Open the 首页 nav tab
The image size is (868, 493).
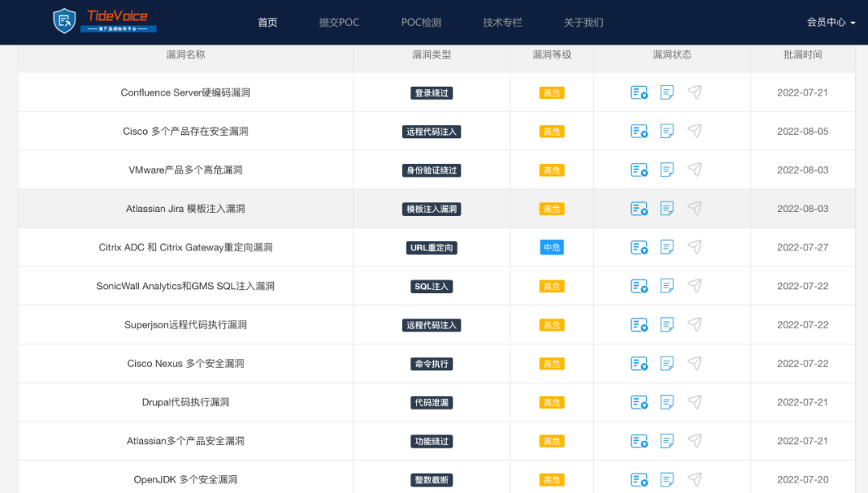point(268,22)
